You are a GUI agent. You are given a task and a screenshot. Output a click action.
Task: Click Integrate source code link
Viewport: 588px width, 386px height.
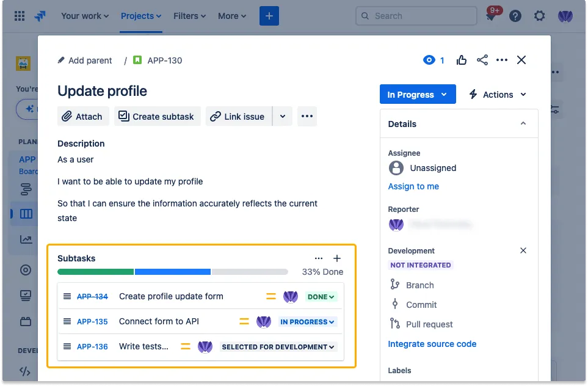(432, 344)
